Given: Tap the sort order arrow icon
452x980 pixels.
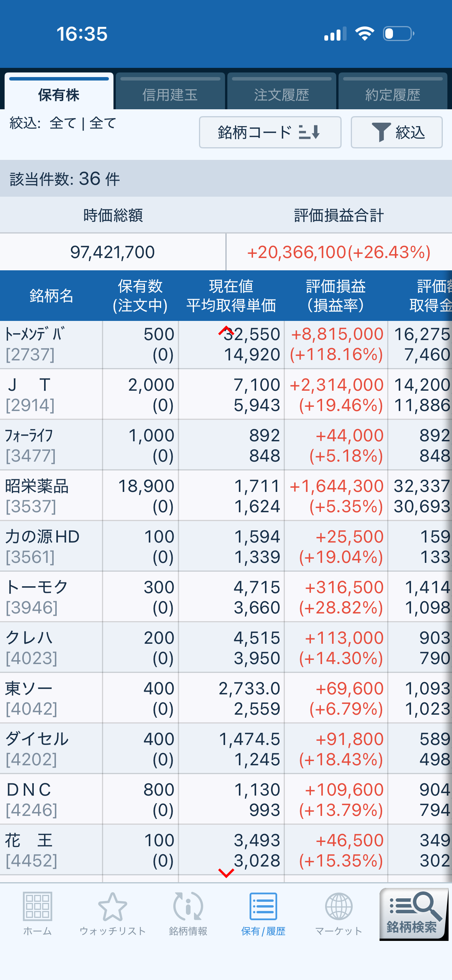Looking at the screenshot, I should coord(309,132).
